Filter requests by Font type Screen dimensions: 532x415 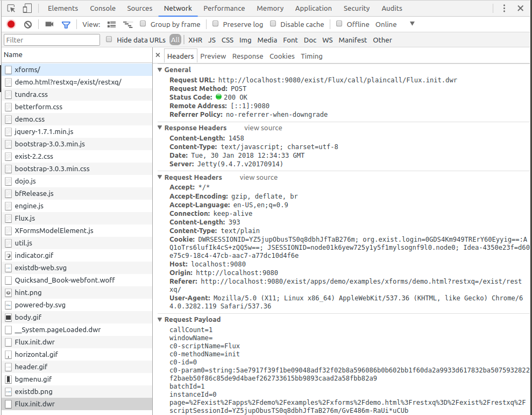click(290, 40)
